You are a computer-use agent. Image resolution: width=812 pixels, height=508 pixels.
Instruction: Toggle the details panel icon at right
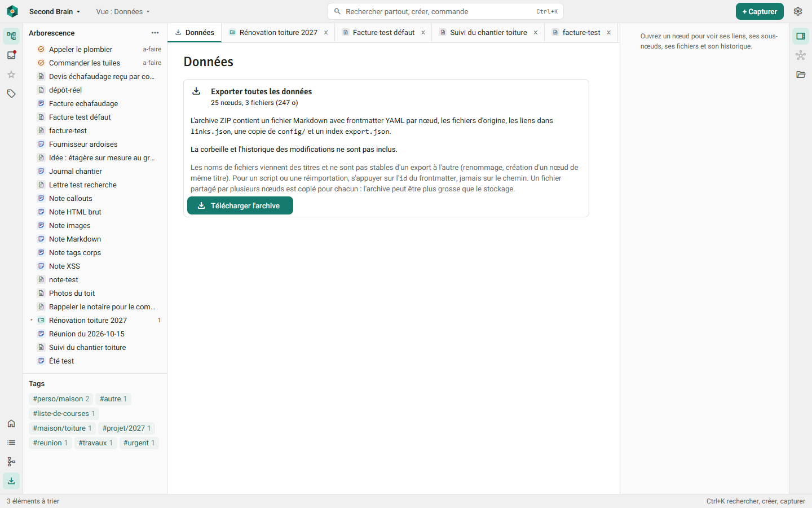[x=801, y=36]
